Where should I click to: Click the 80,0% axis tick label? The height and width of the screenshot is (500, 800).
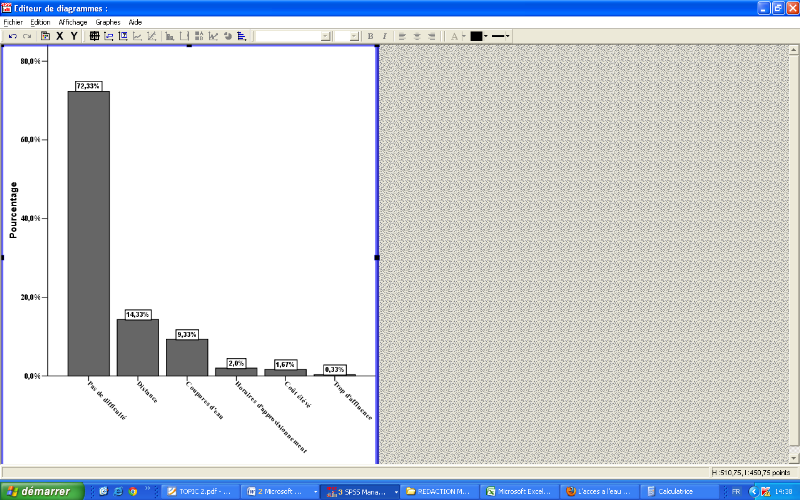pos(31,61)
